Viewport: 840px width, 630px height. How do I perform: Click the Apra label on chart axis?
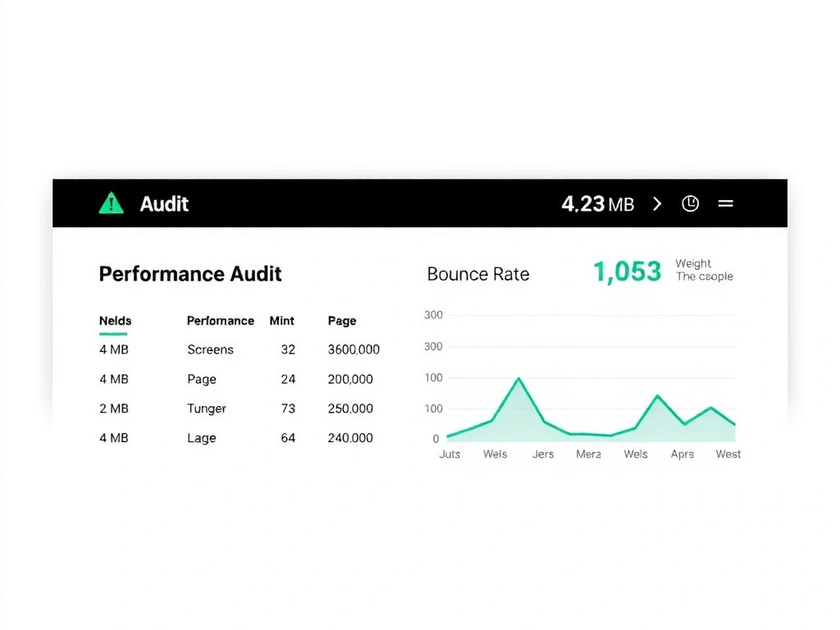682,454
